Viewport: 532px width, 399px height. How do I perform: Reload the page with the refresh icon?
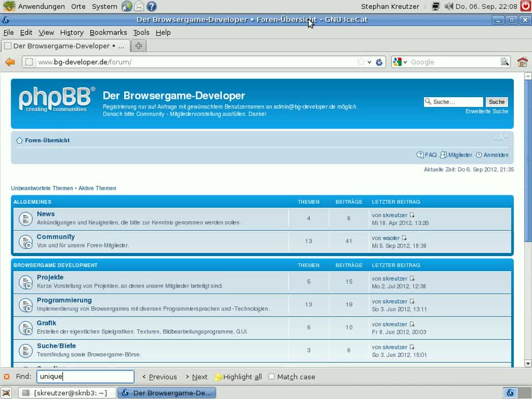pyautogui.click(x=379, y=62)
